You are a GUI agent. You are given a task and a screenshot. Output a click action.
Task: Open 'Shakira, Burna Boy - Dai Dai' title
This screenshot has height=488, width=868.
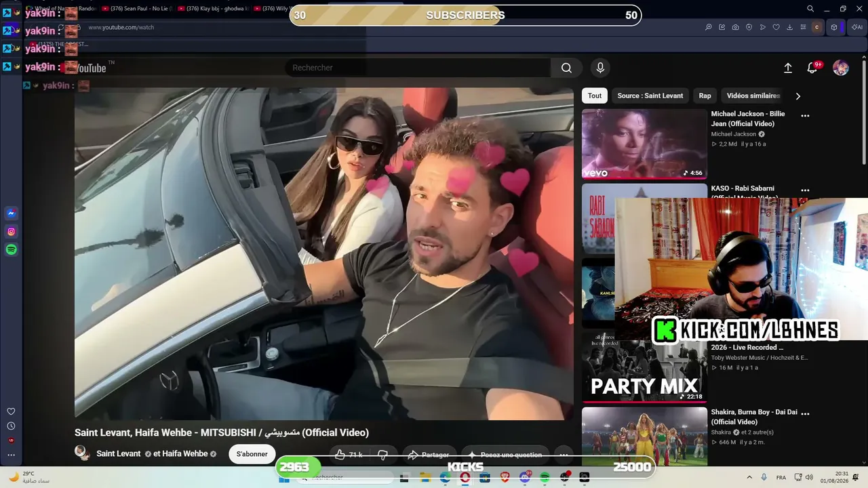click(x=754, y=417)
